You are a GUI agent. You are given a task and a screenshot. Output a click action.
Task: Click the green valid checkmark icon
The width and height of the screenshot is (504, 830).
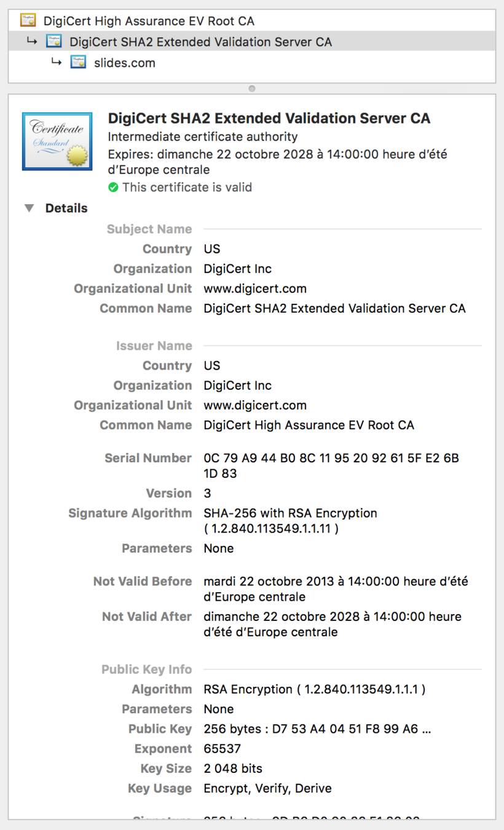[x=113, y=188]
